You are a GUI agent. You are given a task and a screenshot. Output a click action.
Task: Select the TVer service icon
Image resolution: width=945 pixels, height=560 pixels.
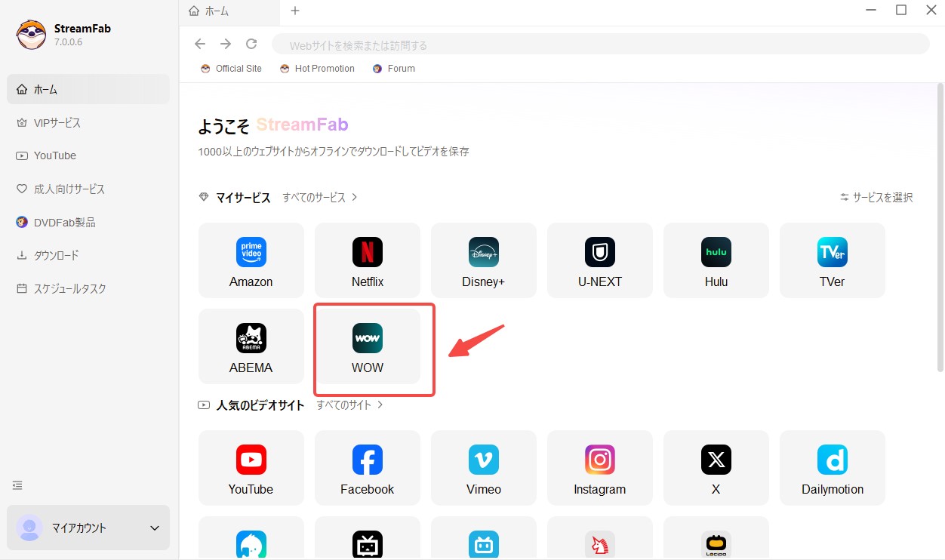pyautogui.click(x=832, y=260)
